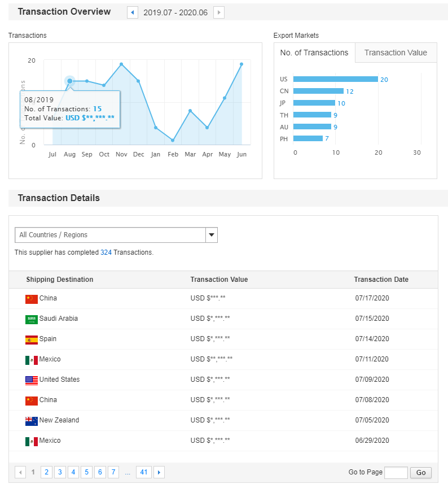Viewport: 448px width, 488px height.
Task: Click the June data point on chart
Action: [241, 64]
